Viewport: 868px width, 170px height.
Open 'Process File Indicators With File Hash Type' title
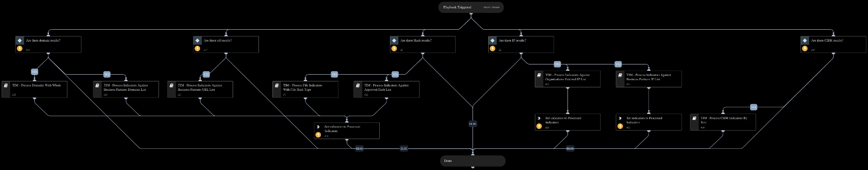[x=303, y=87]
